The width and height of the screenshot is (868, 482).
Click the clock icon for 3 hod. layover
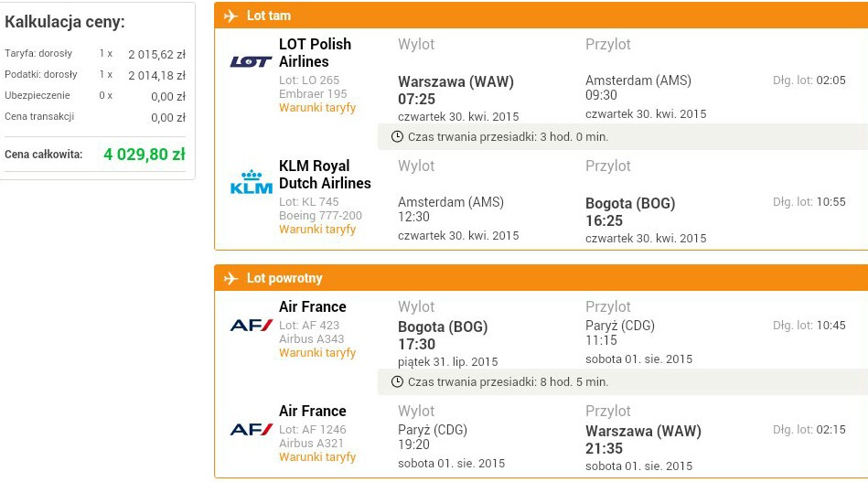point(397,136)
